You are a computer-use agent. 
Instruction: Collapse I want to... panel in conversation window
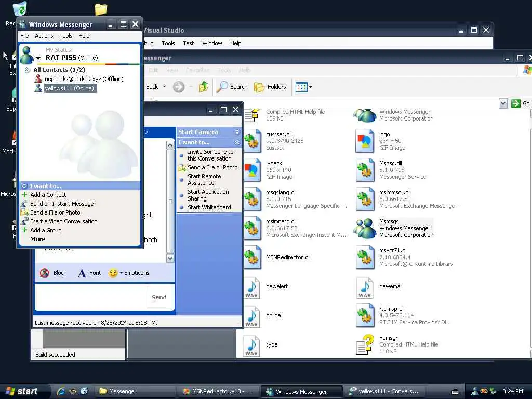point(237,142)
